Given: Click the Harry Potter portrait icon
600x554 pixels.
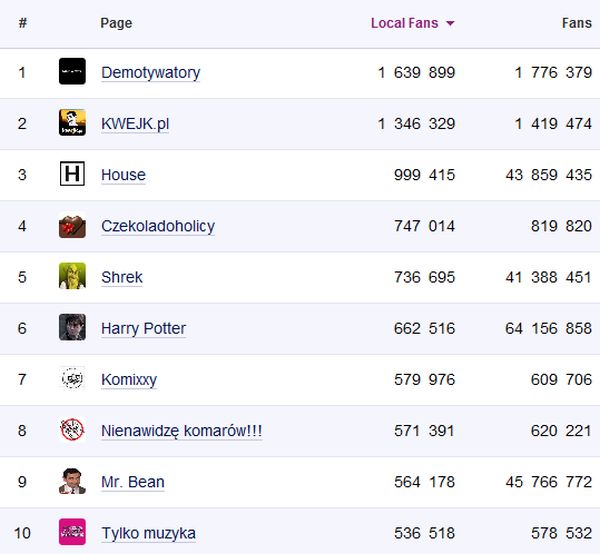Looking at the screenshot, I should click(72, 328).
